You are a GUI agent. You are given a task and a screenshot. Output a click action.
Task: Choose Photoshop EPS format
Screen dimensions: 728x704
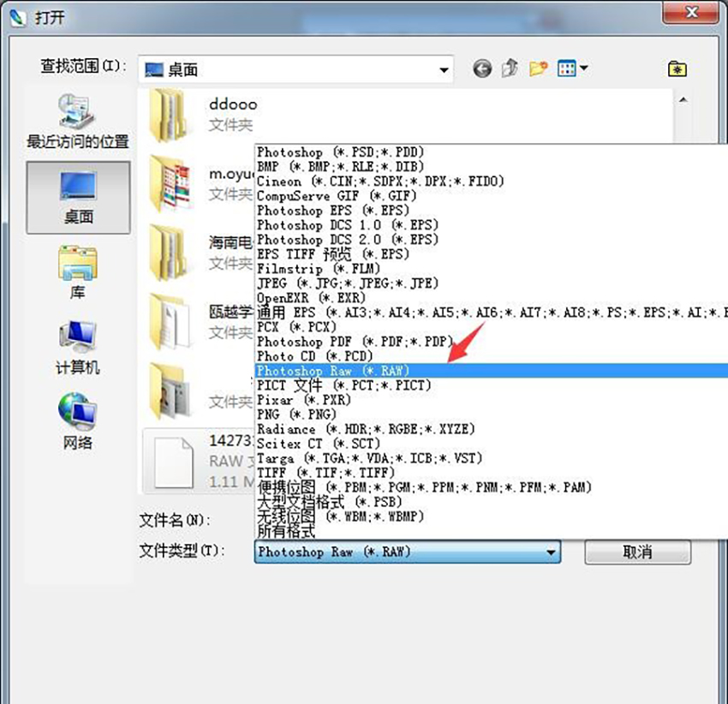(x=492, y=211)
